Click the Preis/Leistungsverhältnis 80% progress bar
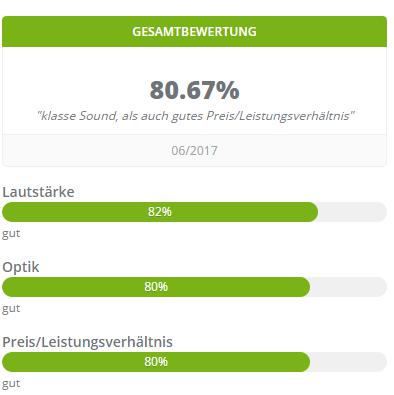The height and width of the screenshot is (395, 394). (x=194, y=362)
